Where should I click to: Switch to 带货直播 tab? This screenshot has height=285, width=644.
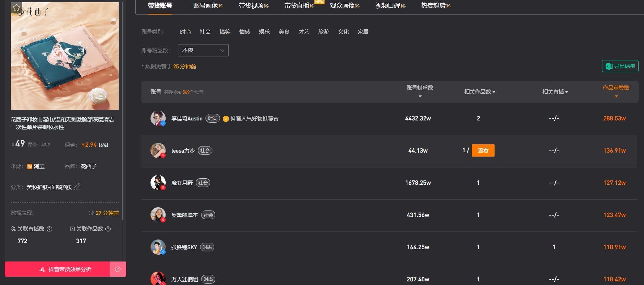click(x=299, y=5)
